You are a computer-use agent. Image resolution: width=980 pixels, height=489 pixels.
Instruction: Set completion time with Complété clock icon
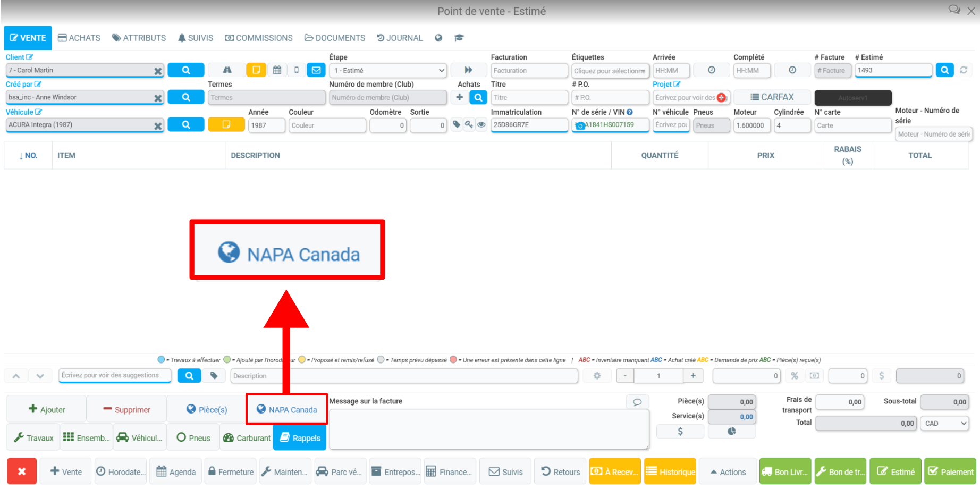(792, 70)
